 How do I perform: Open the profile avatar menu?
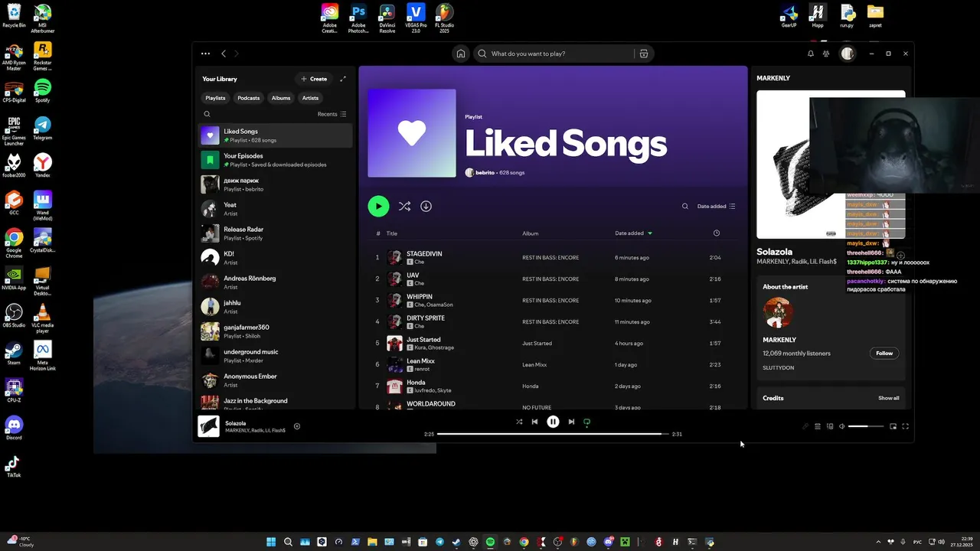847,54
